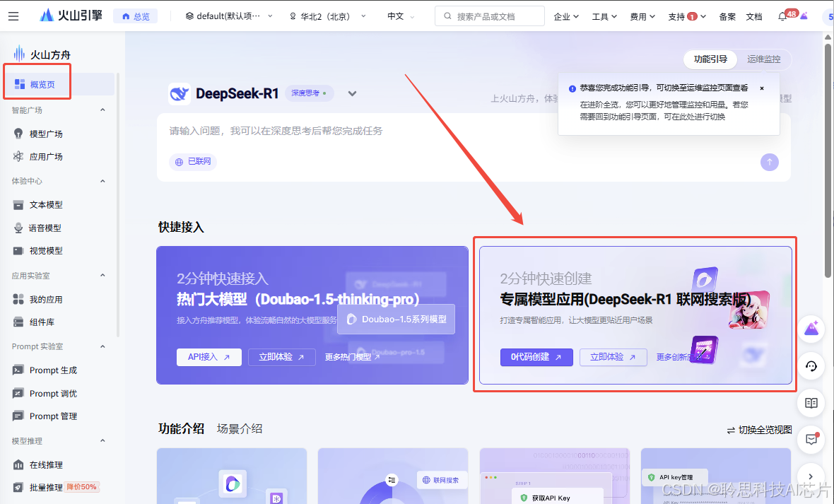Focus the 搜索产品或文档 search field
Viewport: 834px width, 504px height.
click(x=489, y=16)
